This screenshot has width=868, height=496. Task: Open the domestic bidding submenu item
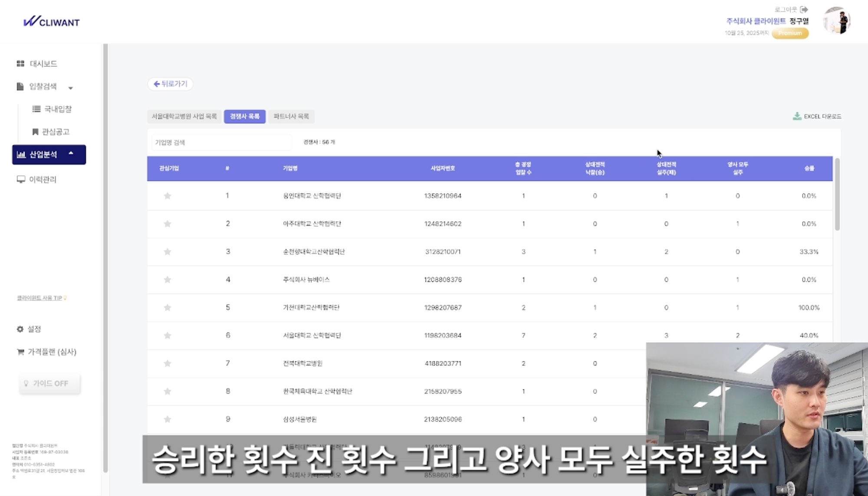click(57, 109)
